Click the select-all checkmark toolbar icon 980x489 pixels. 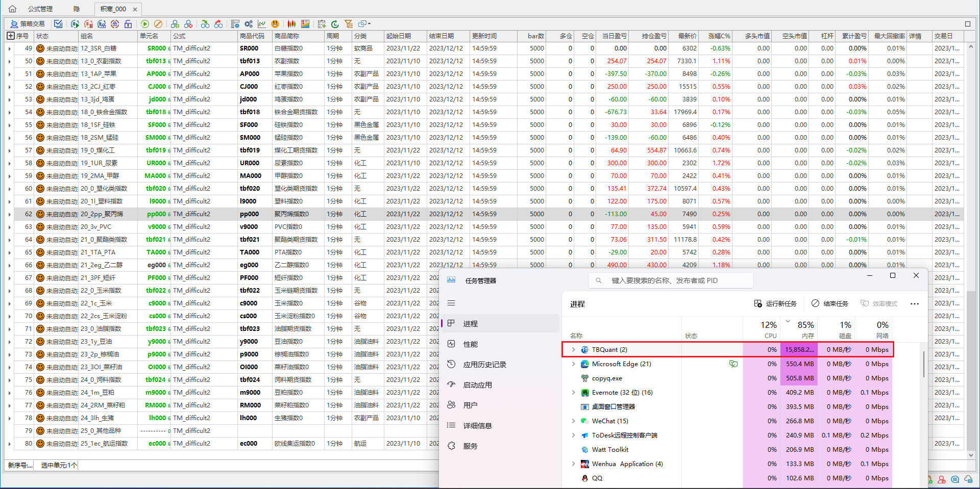[58, 24]
